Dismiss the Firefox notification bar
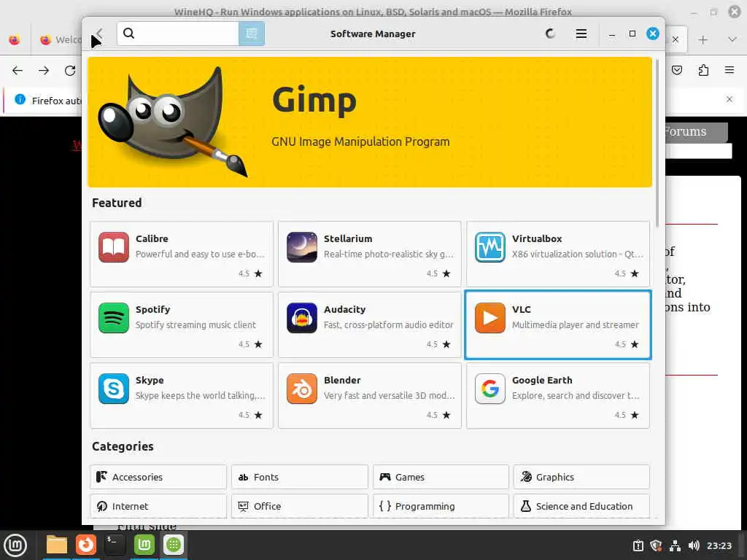This screenshot has height=560, width=747. tap(729, 99)
